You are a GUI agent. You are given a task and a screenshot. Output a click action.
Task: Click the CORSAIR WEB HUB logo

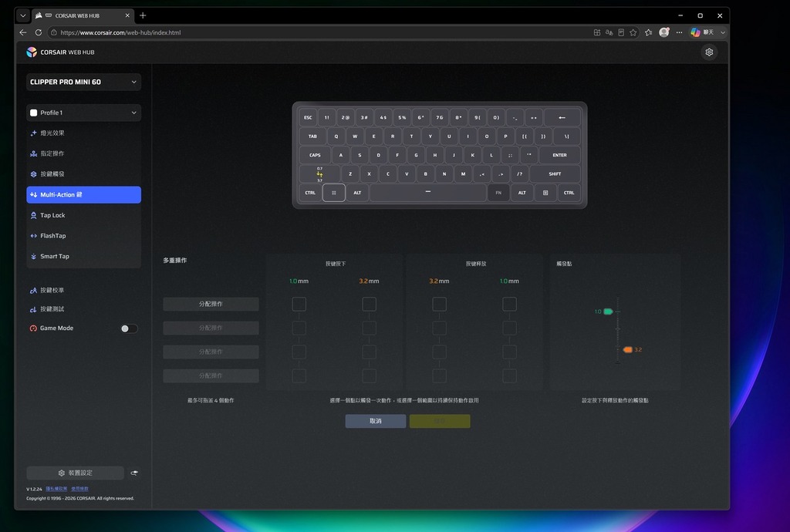[60, 52]
